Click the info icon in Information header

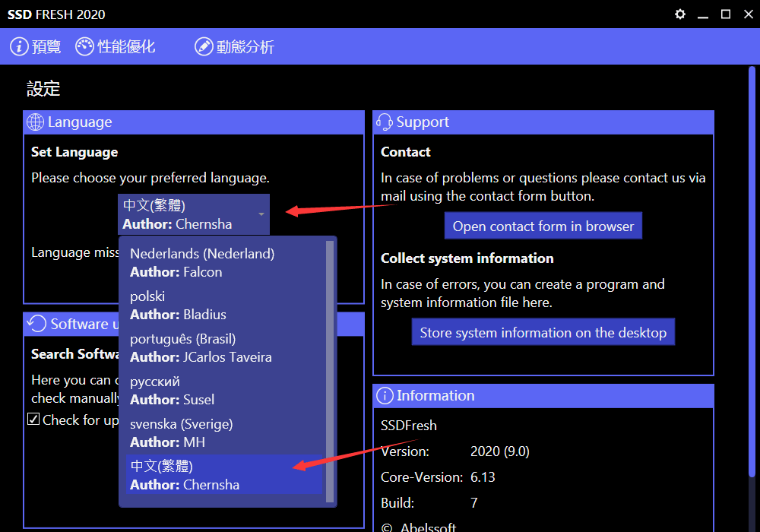coord(385,396)
